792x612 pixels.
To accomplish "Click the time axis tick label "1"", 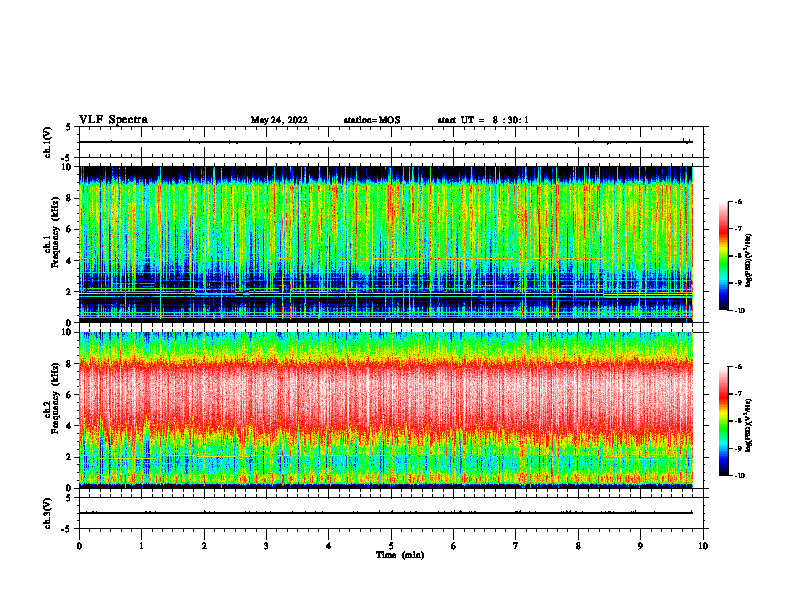I will (141, 546).
